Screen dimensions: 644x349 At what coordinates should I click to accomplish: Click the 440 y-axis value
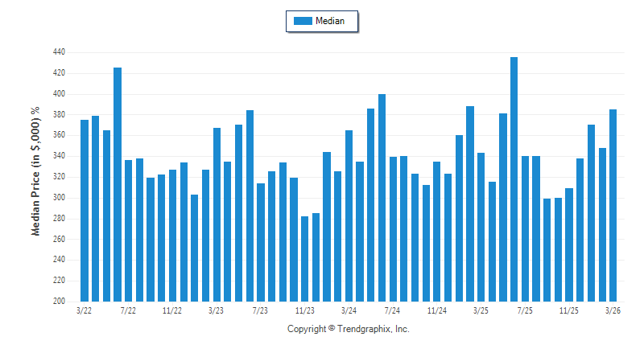(x=58, y=52)
